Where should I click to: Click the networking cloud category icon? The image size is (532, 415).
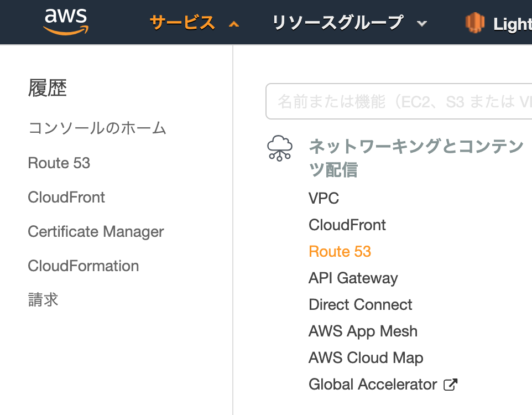point(279,148)
